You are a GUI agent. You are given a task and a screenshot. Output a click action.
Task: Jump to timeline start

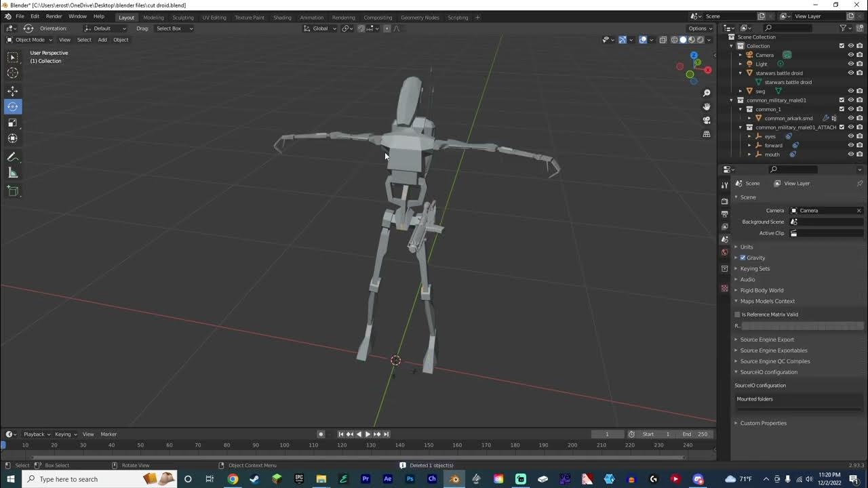point(341,434)
